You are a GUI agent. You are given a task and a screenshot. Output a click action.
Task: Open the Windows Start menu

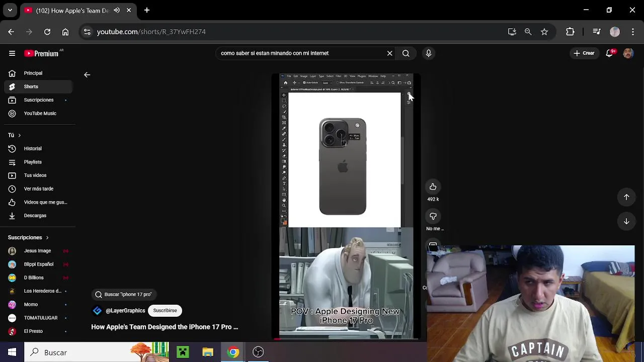pos(12,352)
